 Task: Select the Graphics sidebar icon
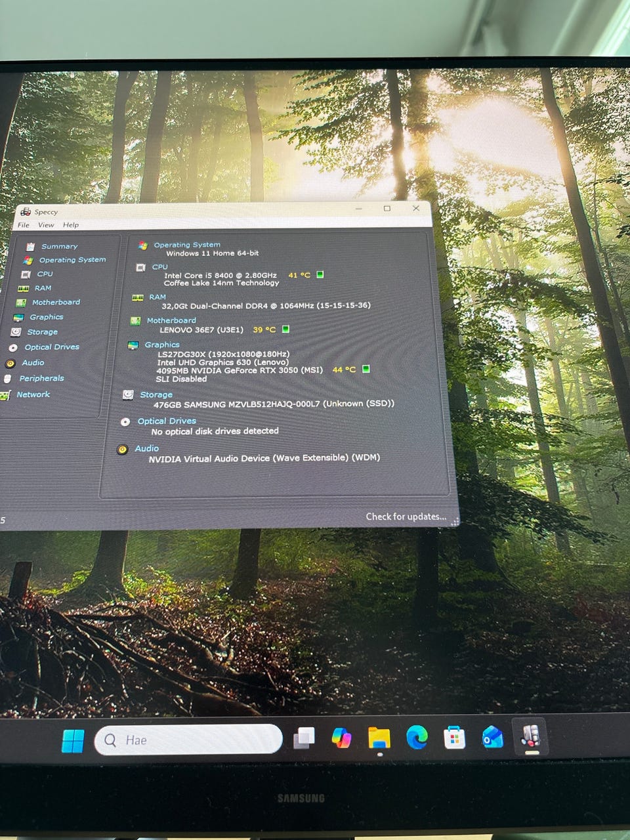18,318
